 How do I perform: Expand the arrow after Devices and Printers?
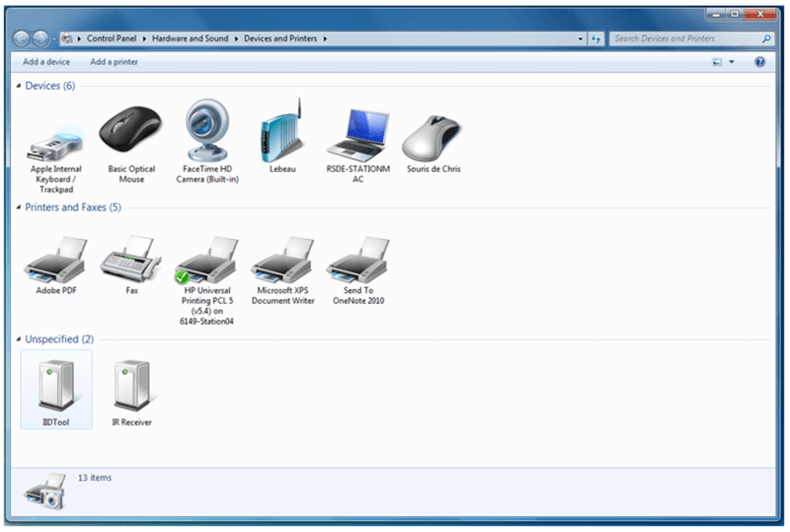325,38
